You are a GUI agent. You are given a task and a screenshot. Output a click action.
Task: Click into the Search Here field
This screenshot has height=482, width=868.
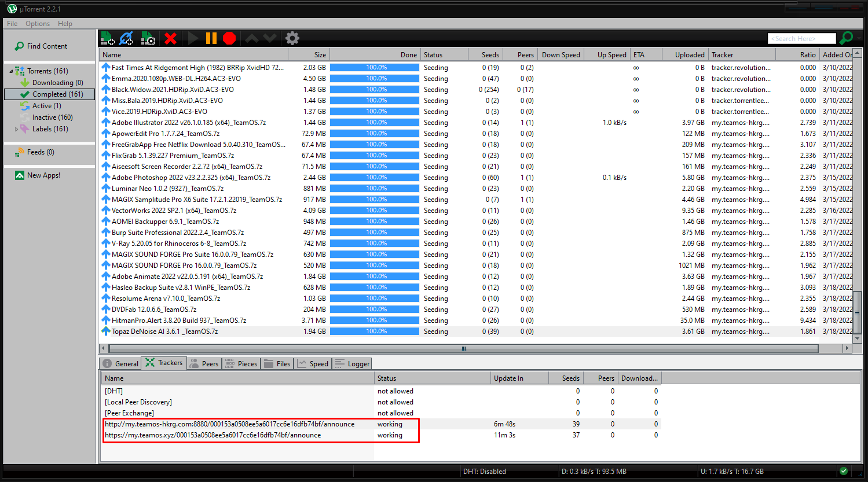[802, 38]
